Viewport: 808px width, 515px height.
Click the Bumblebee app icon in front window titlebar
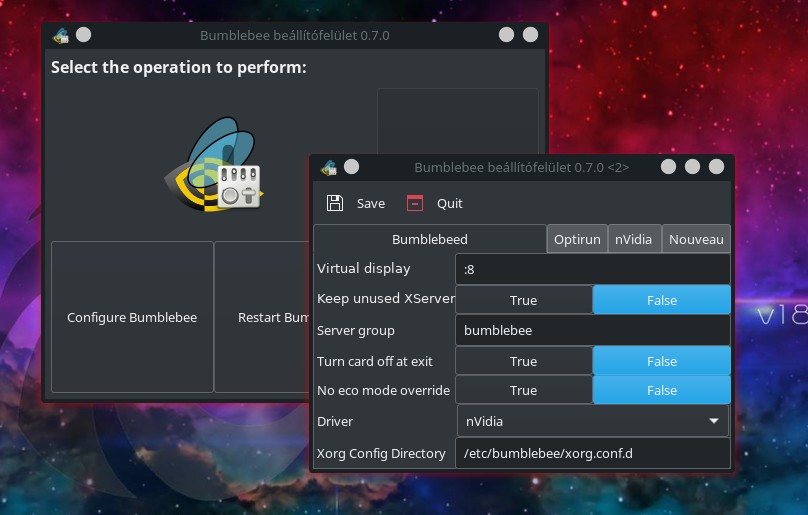[329, 168]
